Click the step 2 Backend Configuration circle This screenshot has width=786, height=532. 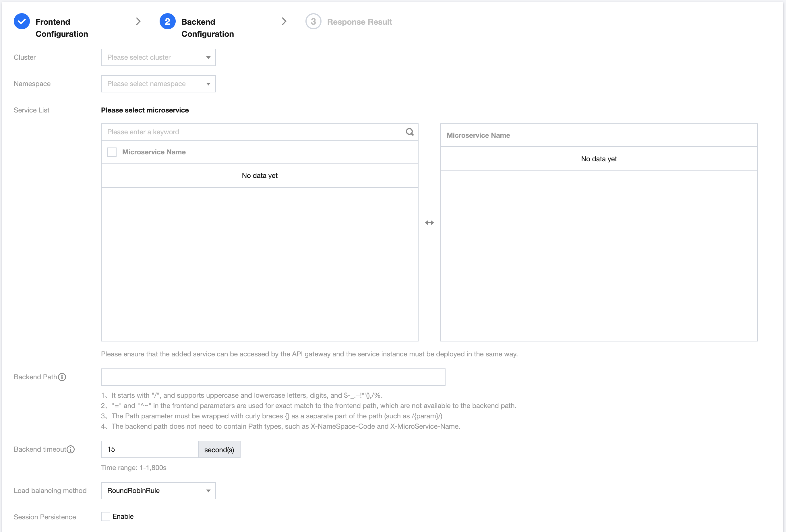click(167, 22)
